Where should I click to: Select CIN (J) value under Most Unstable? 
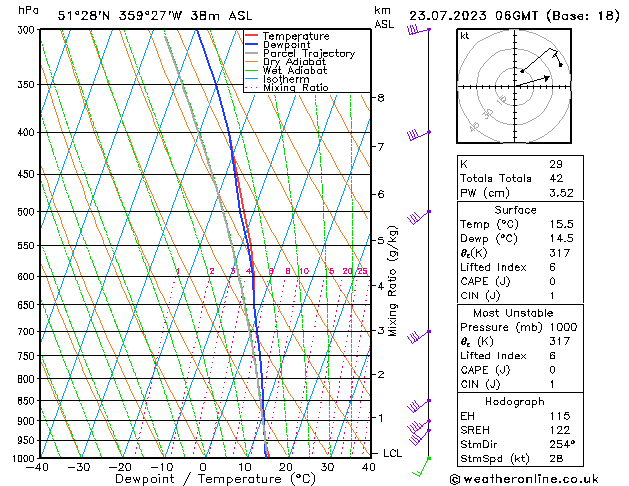click(552, 384)
